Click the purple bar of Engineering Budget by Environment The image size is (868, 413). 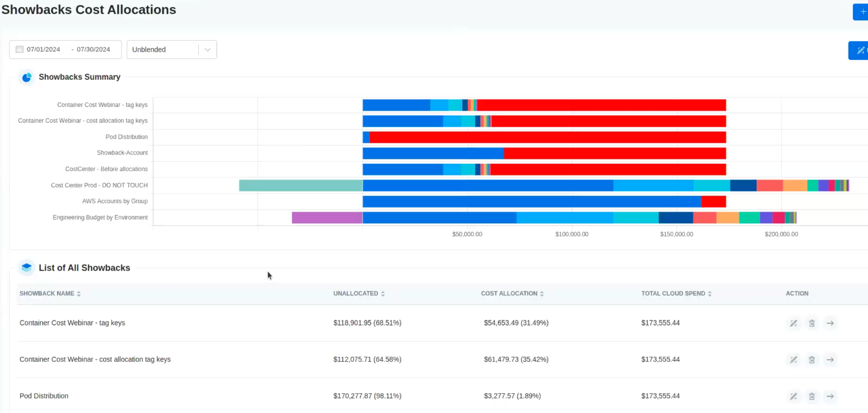pyautogui.click(x=327, y=218)
